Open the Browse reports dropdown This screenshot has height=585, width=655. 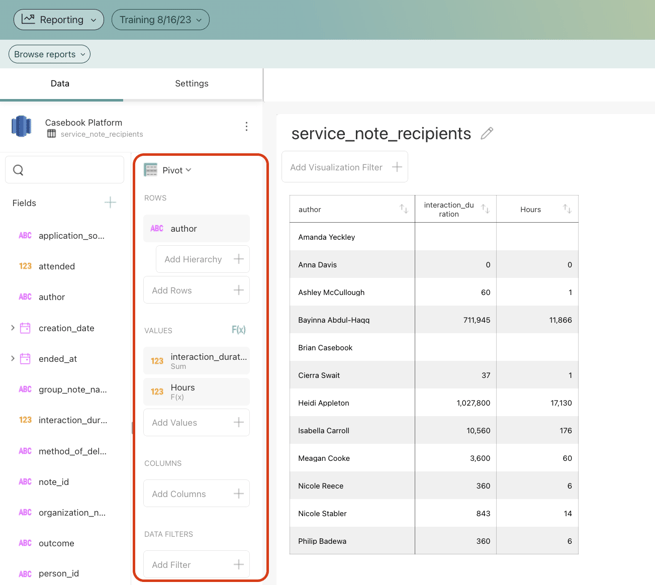tap(49, 54)
